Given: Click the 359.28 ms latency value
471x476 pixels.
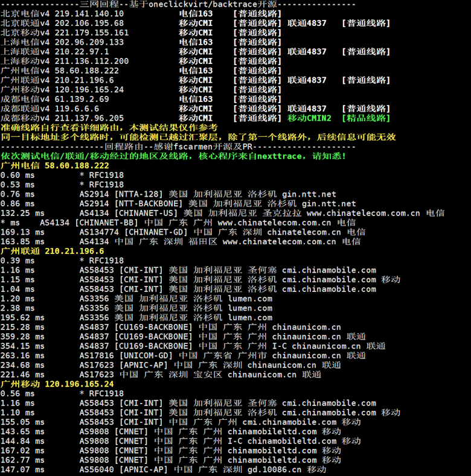Looking at the screenshot, I should pos(22,337).
